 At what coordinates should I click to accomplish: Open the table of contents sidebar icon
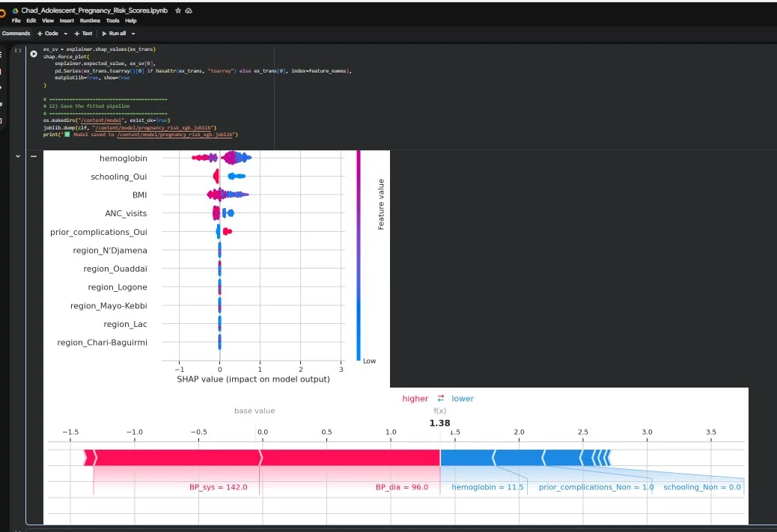pyautogui.click(x=1, y=55)
